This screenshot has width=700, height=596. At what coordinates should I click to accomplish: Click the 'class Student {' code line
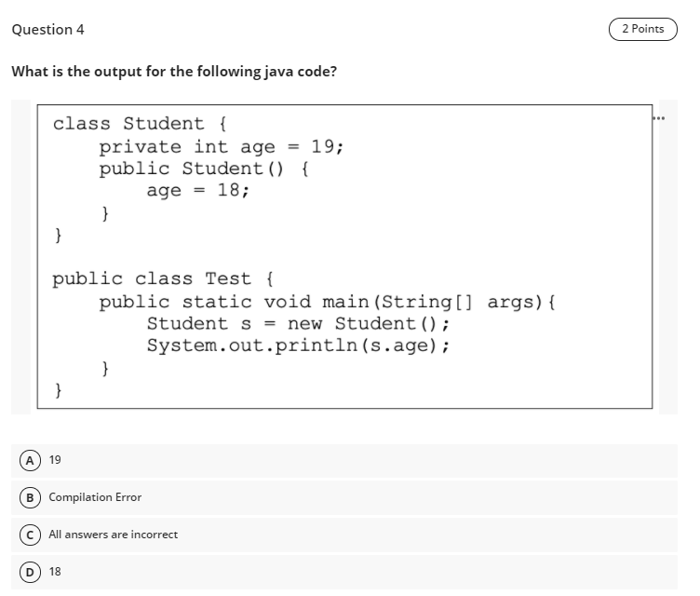click(140, 124)
